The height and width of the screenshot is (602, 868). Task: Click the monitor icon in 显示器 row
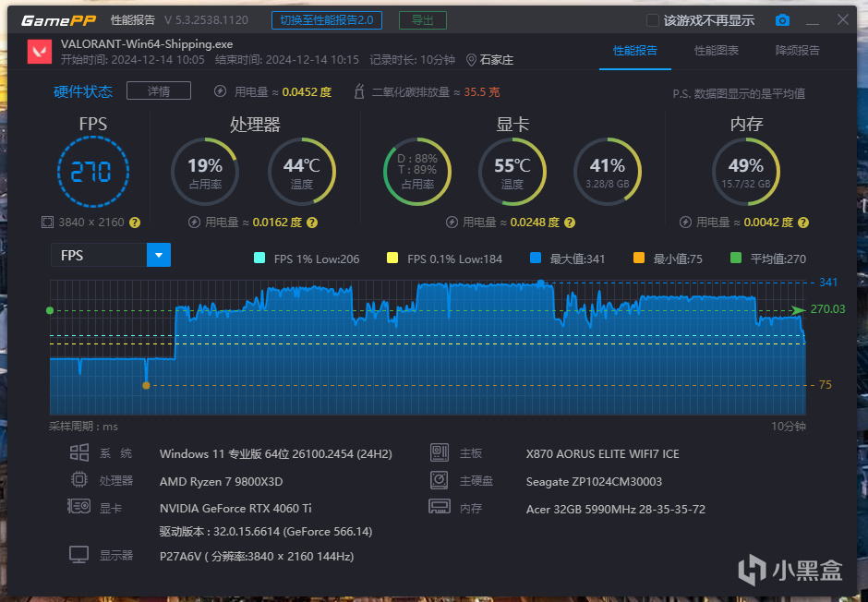click(x=79, y=554)
